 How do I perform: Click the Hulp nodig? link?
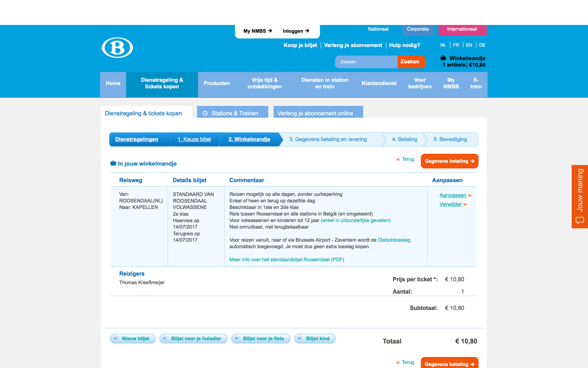click(405, 45)
